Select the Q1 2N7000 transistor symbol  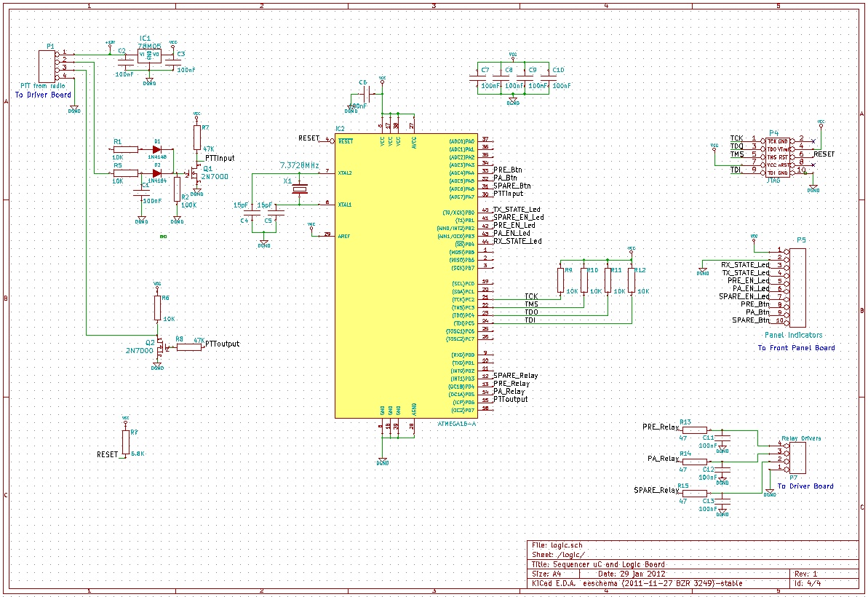[x=194, y=173]
